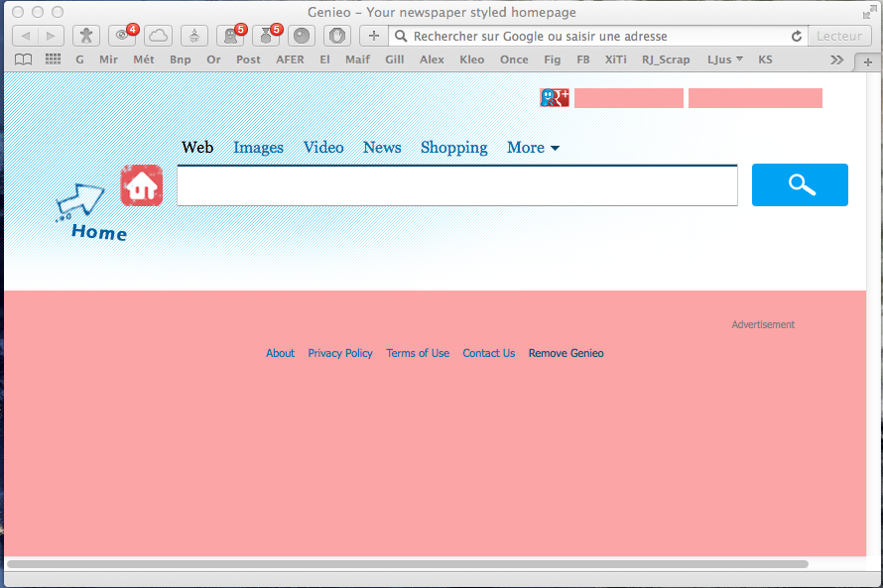Screen dimensions: 883x588
Task: Open the Top Sites grid icon
Action: [x=53, y=59]
